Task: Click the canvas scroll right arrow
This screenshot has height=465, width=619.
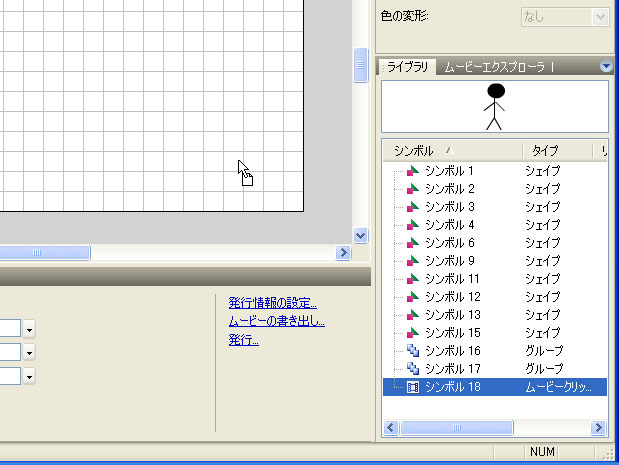Action: click(x=343, y=252)
